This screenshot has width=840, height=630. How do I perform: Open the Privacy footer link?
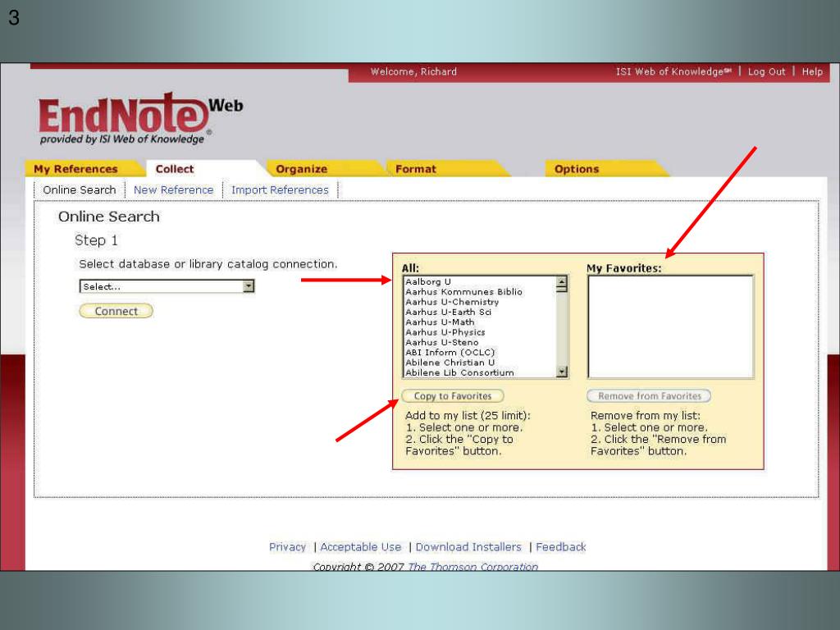pos(287,547)
